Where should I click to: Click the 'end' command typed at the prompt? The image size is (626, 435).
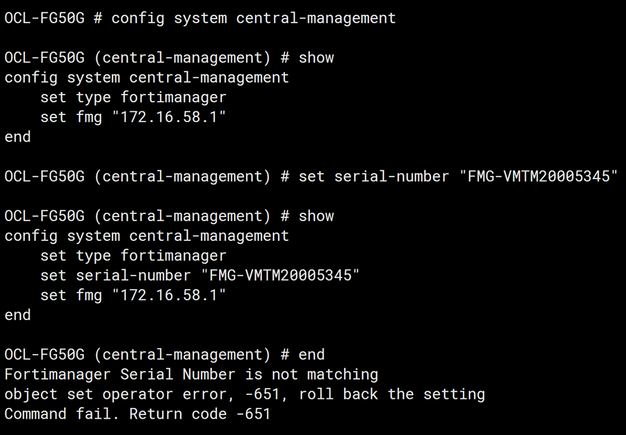(x=311, y=354)
